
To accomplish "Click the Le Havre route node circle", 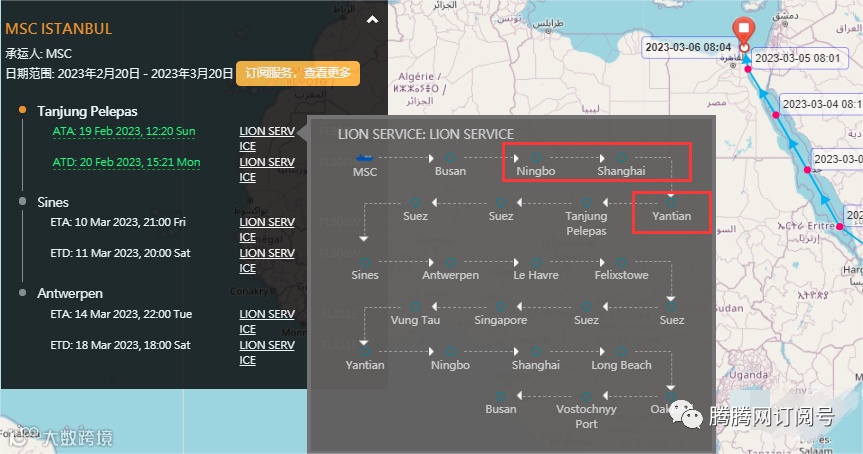I will (x=536, y=262).
